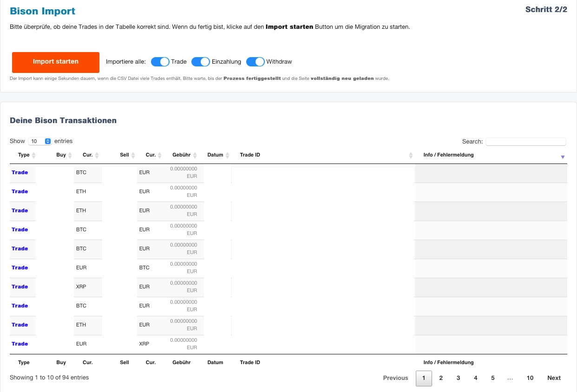The width and height of the screenshot is (577, 392).
Task: Go to Next page of entries
Action: [554, 378]
